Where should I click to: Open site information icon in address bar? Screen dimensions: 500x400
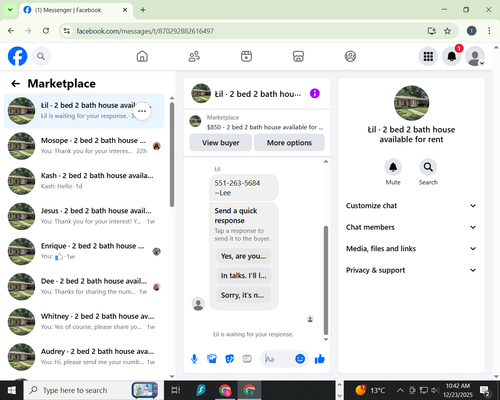coord(67,31)
